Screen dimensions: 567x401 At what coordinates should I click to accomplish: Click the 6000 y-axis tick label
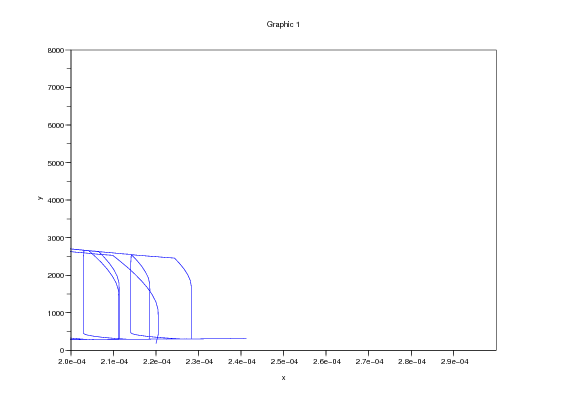56,125
